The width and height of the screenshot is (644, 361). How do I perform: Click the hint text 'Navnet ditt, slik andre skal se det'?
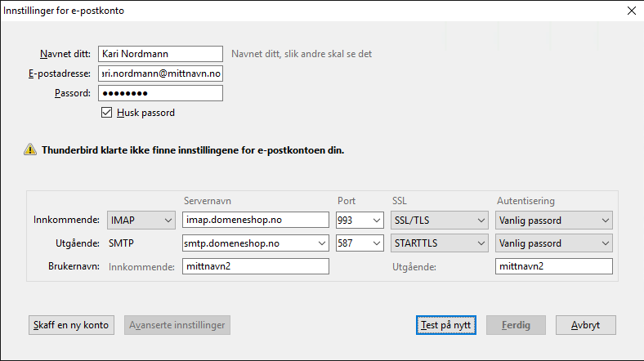click(302, 54)
